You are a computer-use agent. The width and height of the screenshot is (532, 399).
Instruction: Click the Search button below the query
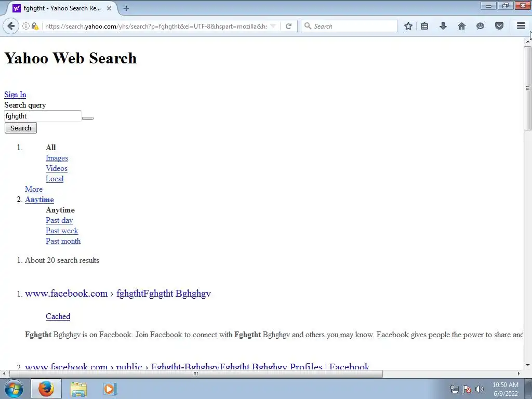(x=21, y=128)
